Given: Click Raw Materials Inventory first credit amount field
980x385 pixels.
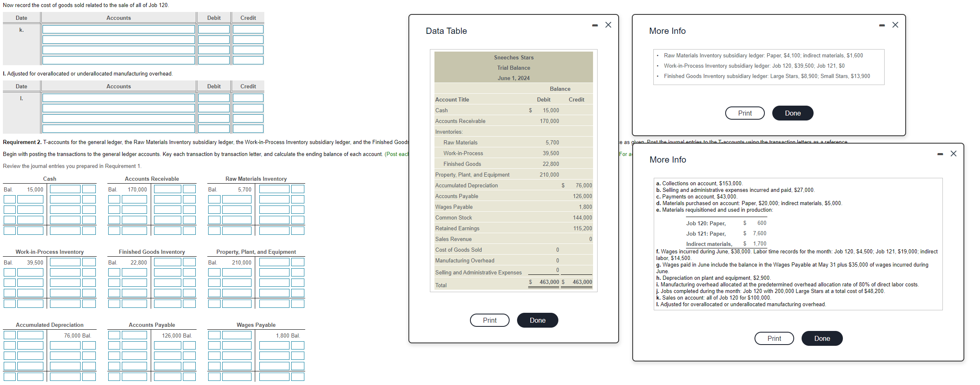Looking at the screenshot, I should click(x=274, y=189).
